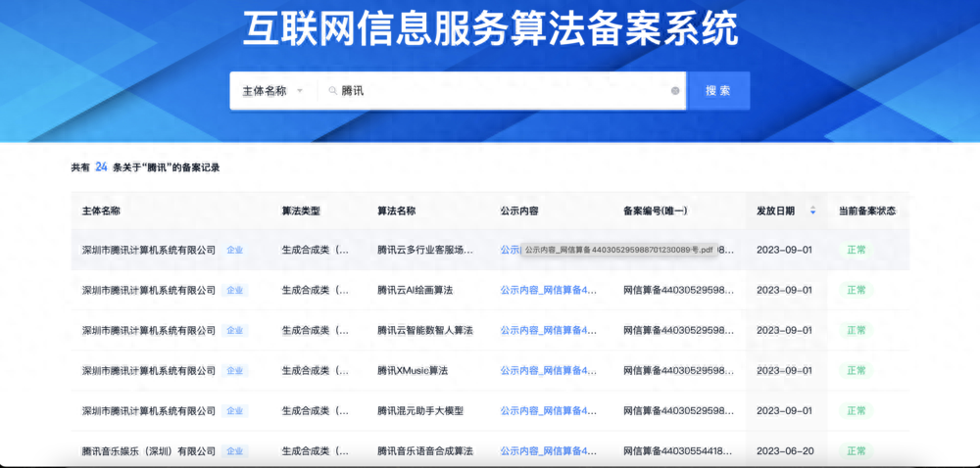
Task: Click the magnifier icon in the search box
Action: [x=333, y=91]
